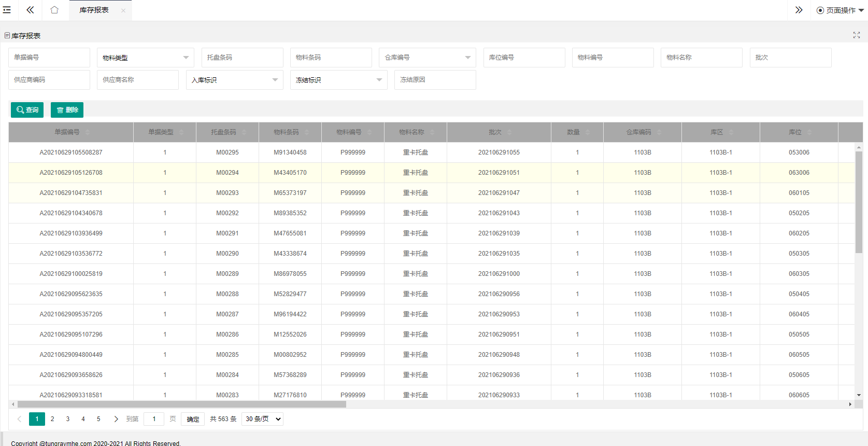This screenshot has width=868, height=446.
Task: Focus the 冻结原因 filter input
Action: click(x=435, y=80)
